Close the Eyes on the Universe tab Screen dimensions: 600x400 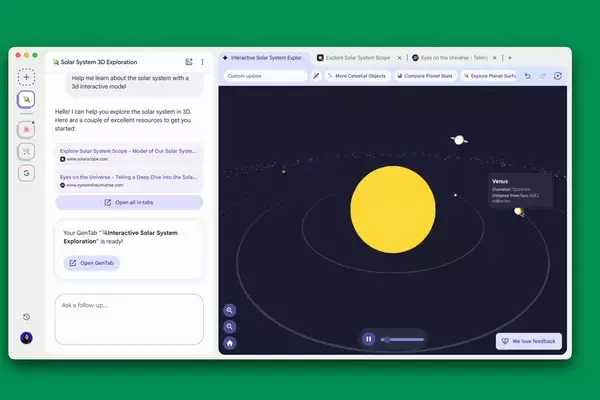[x=494, y=58]
